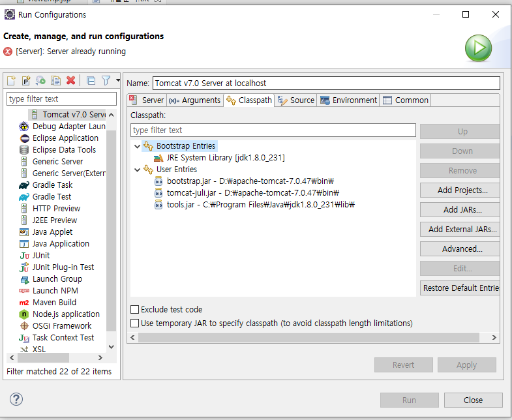Image resolution: width=512 pixels, height=420 pixels.
Task: Click the green Run play icon
Action: (478, 48)
